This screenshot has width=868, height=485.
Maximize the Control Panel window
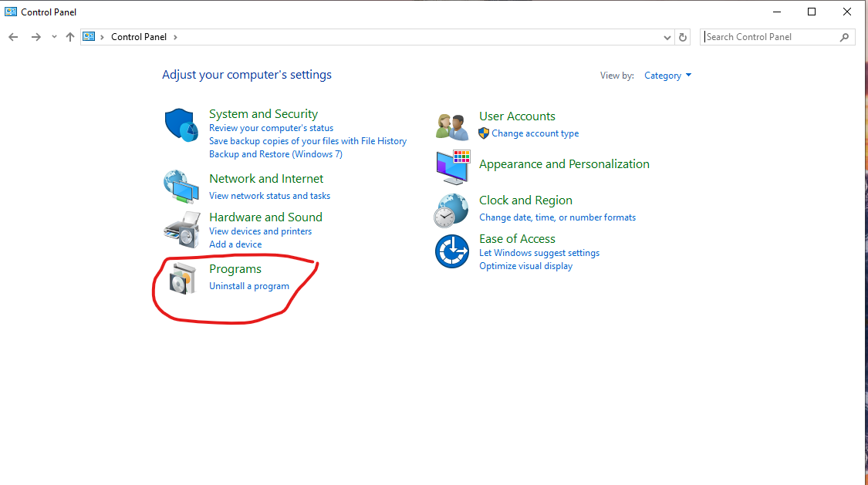(x=812, y=12)
